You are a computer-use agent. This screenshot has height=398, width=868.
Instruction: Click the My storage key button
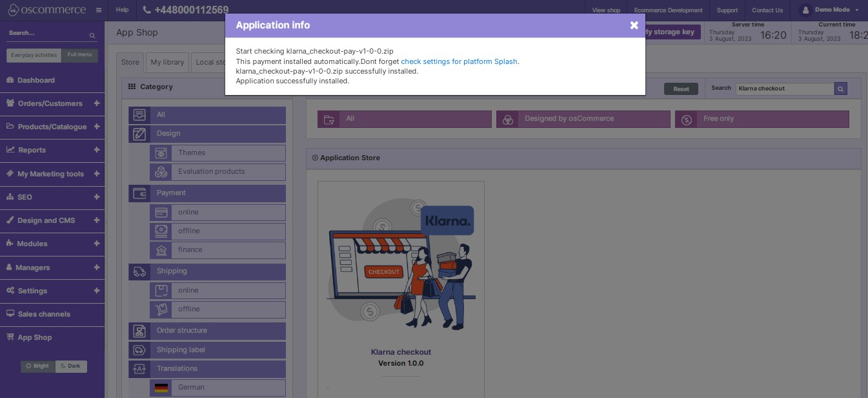coord(672,32)
